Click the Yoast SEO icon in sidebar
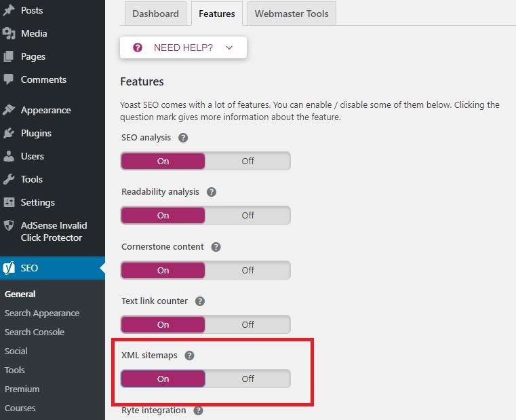Image resolution: width=516 pixels, height=420 pixels. click(9, 268)
